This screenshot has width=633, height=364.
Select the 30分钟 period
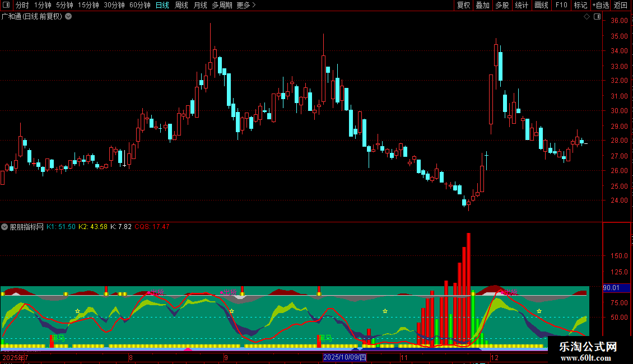coord(114,5)
